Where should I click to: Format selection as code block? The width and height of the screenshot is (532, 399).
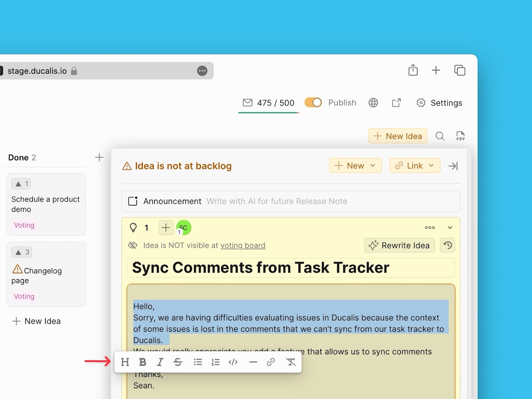tap(233, 362)
